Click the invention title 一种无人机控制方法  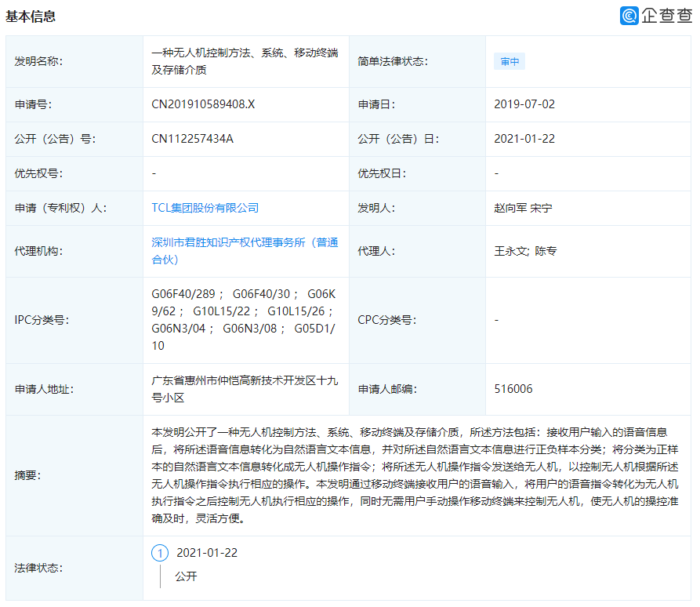pos(244,61)
